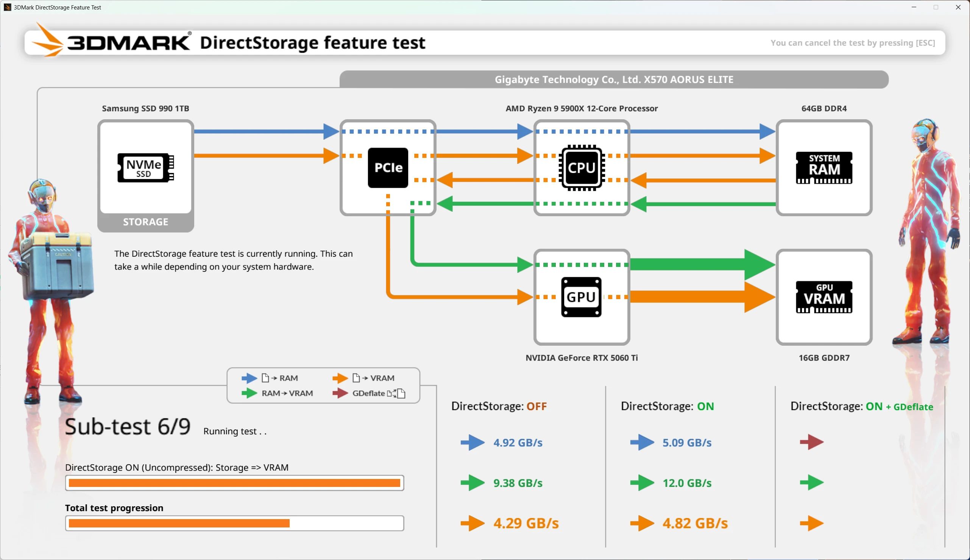Minimize the 3DMark window
The width and height of the screenshot is (970, 560).
coord(914,7)
